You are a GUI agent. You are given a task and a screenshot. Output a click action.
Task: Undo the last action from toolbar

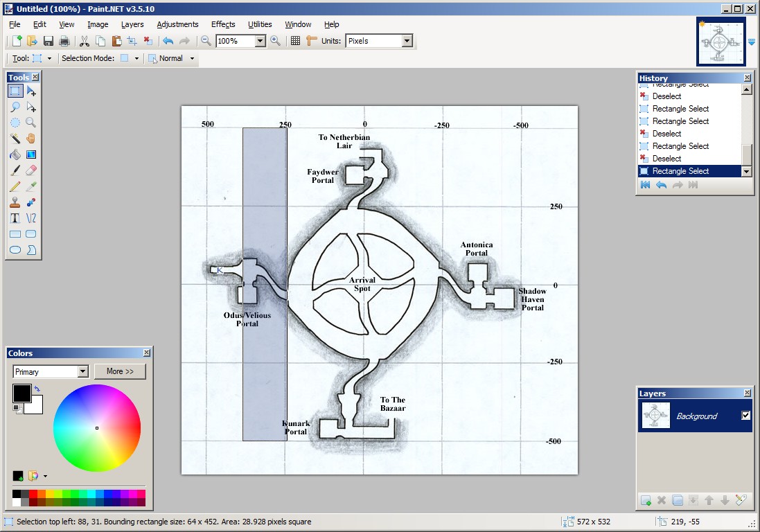pos(168,41)
